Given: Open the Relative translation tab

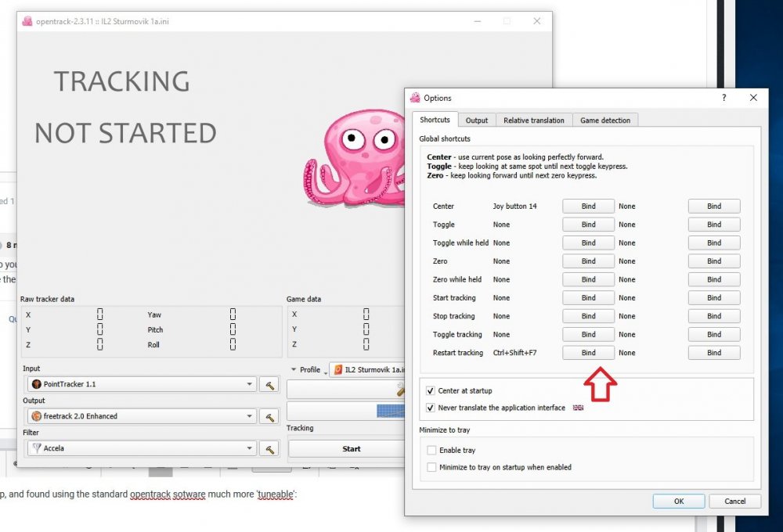Looking at the screenshot, I should coord(534,120).
